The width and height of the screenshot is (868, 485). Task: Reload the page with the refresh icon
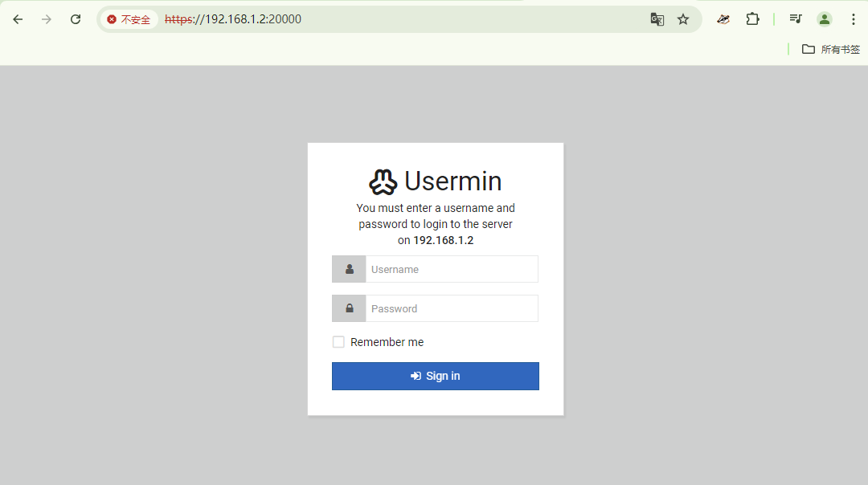point(76,19)
